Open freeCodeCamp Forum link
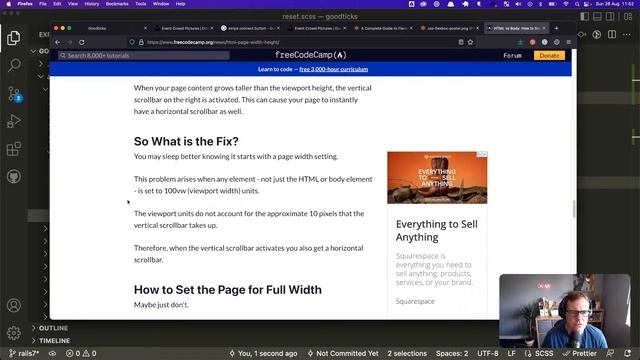Image resolution: width=640 pixels, height=360 pixels. pos(512,56)
